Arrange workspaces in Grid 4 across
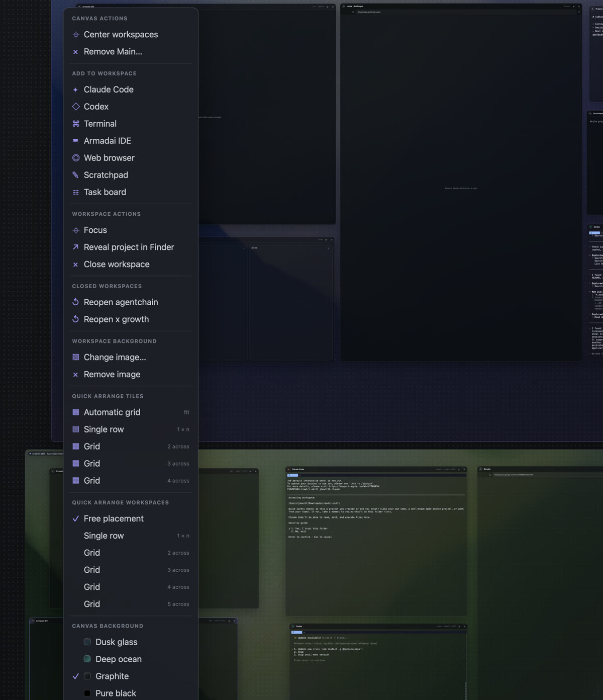The image size is (603, 700). pyautogui.click(x=131, y=587)
